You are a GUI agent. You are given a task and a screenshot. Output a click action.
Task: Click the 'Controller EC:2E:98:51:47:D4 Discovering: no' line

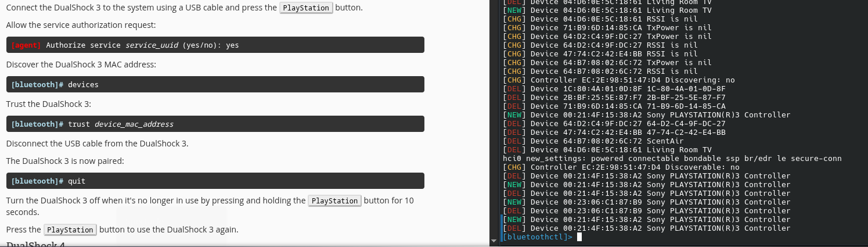click(x=619, y=80)
